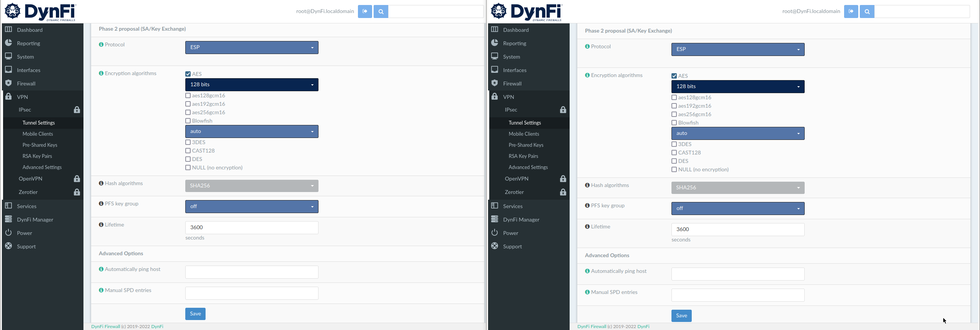980x330 pixels.
Task: Click the Lifetime 3600 field in the left window
Action: tap(252, 228)
